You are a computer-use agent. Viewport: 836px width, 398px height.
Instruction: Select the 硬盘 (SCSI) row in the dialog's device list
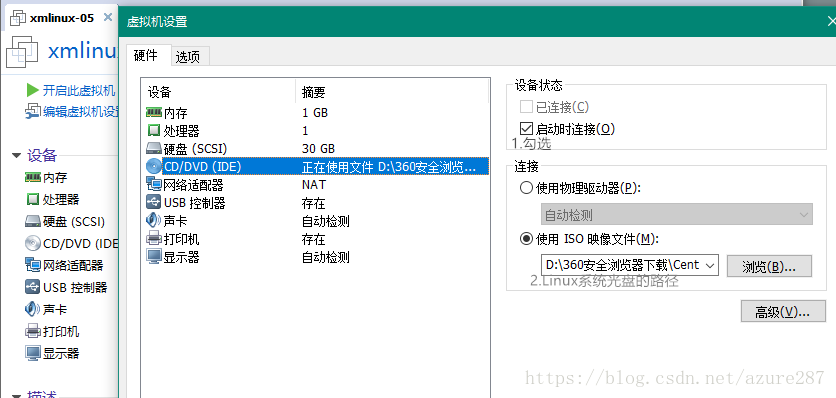click(x=316, y=148)
